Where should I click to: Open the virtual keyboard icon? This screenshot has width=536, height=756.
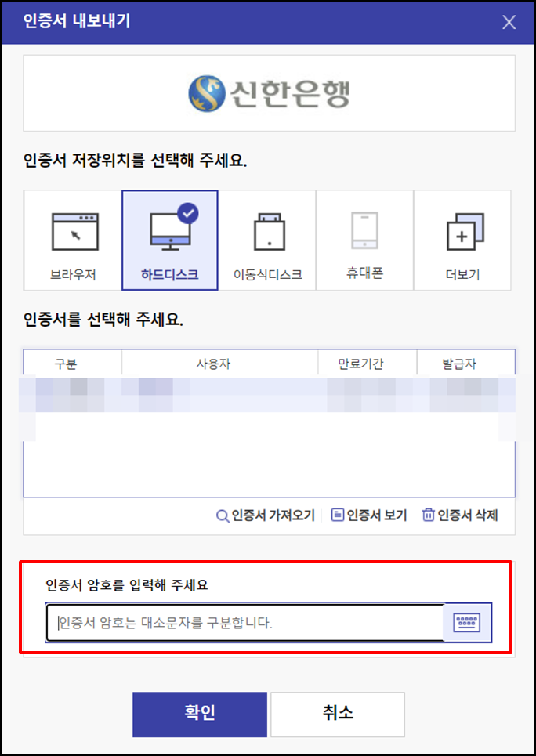tap(467, 623)
